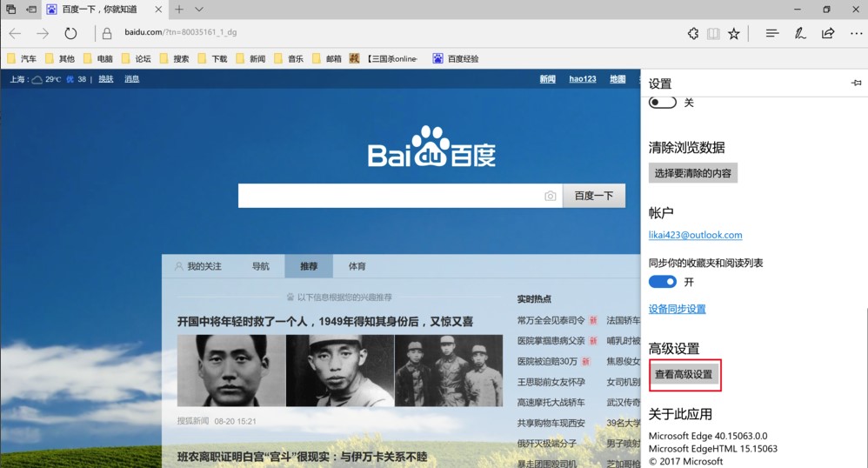Click camera icon in Baidu search box

550,196
